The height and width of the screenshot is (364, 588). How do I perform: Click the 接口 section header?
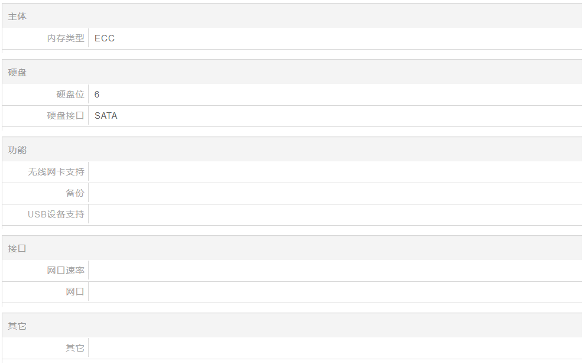17,249
